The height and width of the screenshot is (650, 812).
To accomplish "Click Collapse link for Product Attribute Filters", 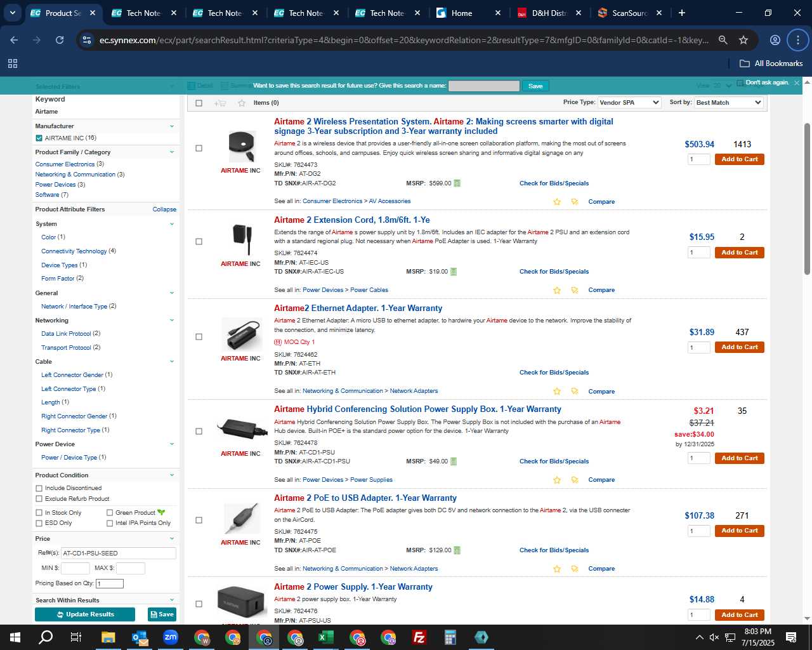I will [x=164, y=209].
